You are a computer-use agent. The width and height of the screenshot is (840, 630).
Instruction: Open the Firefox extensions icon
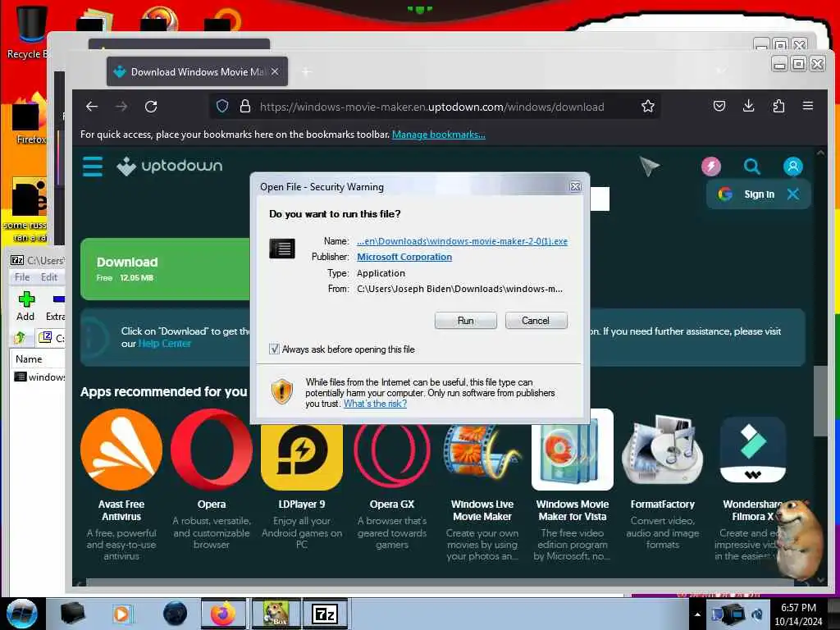[778, 106]
